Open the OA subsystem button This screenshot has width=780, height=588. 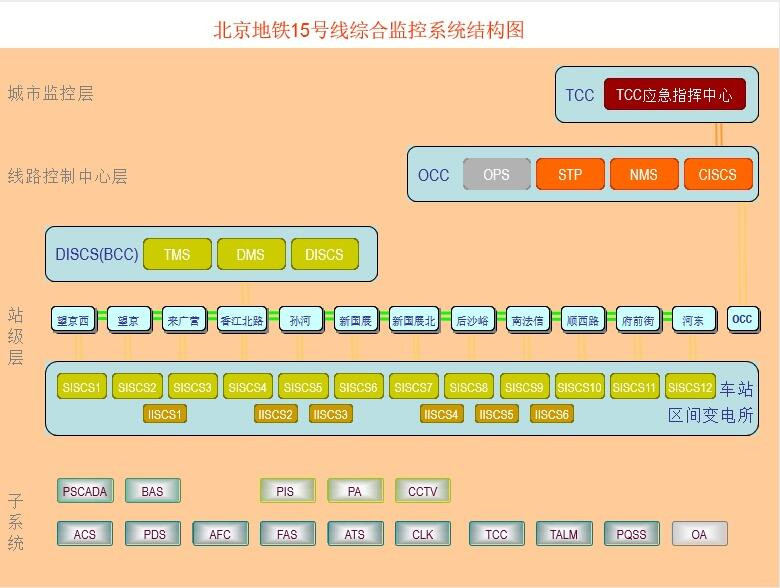(699, 534)
